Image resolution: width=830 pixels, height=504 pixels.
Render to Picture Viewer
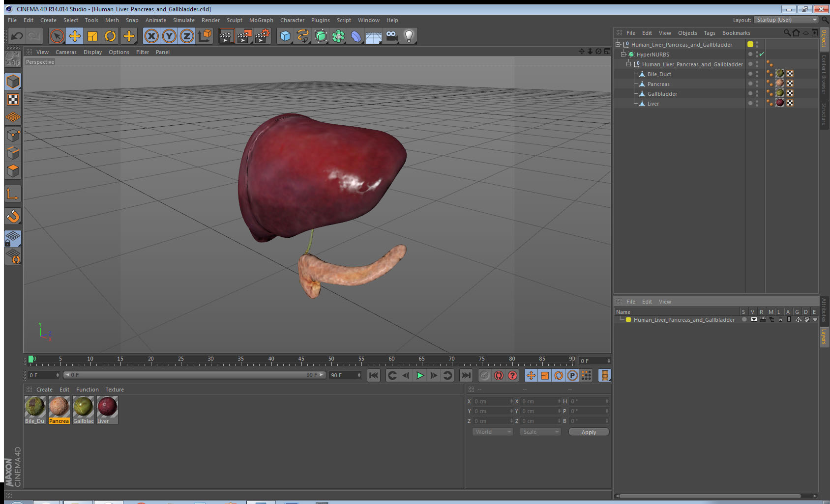pyautogui.click(x=244, y=36)
